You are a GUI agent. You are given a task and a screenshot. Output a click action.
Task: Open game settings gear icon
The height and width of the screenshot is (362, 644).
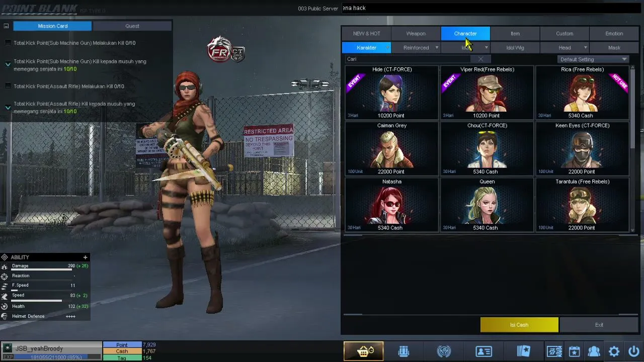click(x=614, y=351)
